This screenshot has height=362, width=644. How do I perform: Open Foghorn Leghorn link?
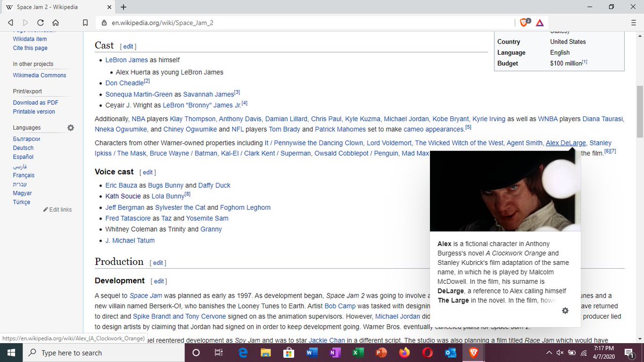pyautogui.click(x=245, y=208)
